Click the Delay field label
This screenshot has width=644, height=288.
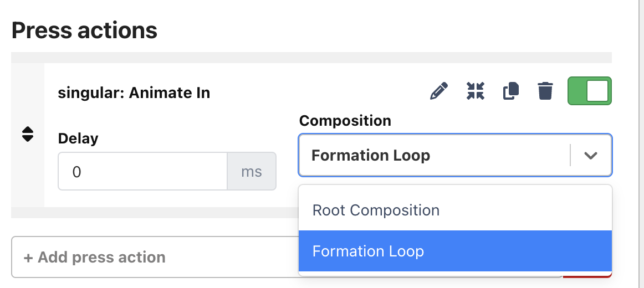(x=78, y=138)
